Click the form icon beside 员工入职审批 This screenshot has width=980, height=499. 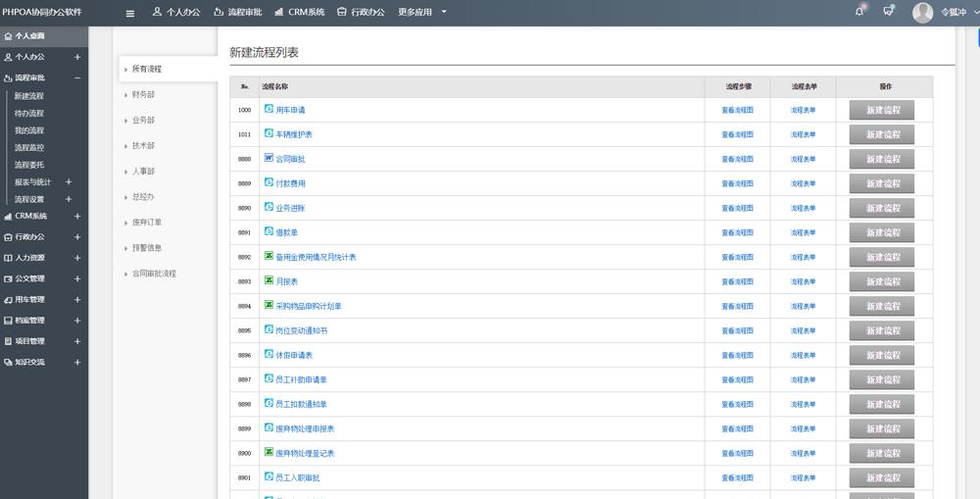click(269, 476)
